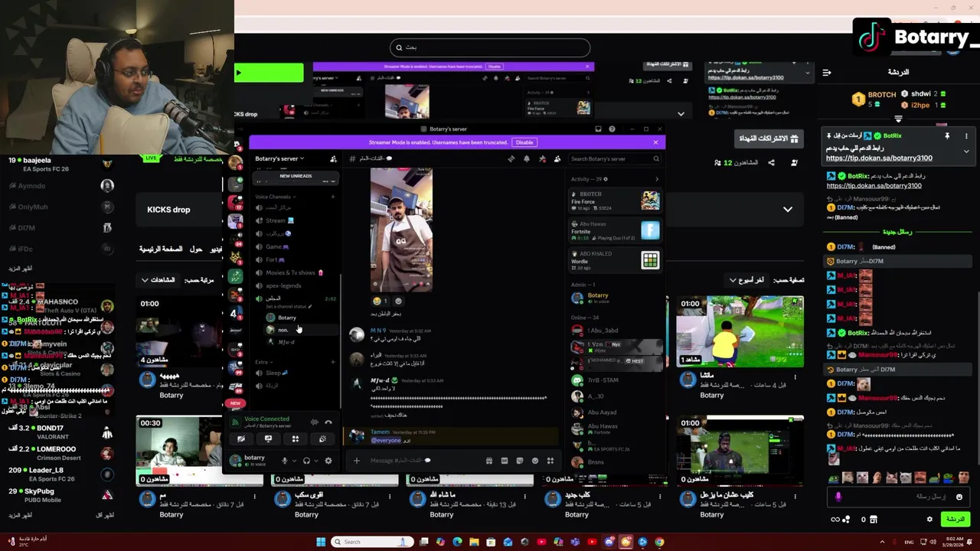Open options menu of pinned chat message
The width and height of the screenshot is (980, 551).
click(966, 136)
